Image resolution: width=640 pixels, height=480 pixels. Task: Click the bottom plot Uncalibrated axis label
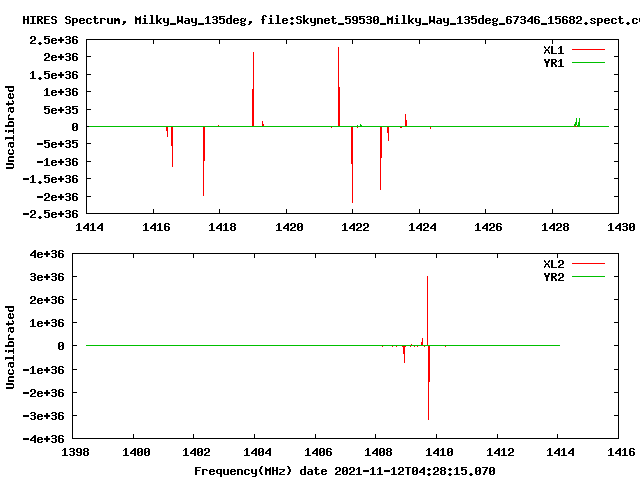10,347
